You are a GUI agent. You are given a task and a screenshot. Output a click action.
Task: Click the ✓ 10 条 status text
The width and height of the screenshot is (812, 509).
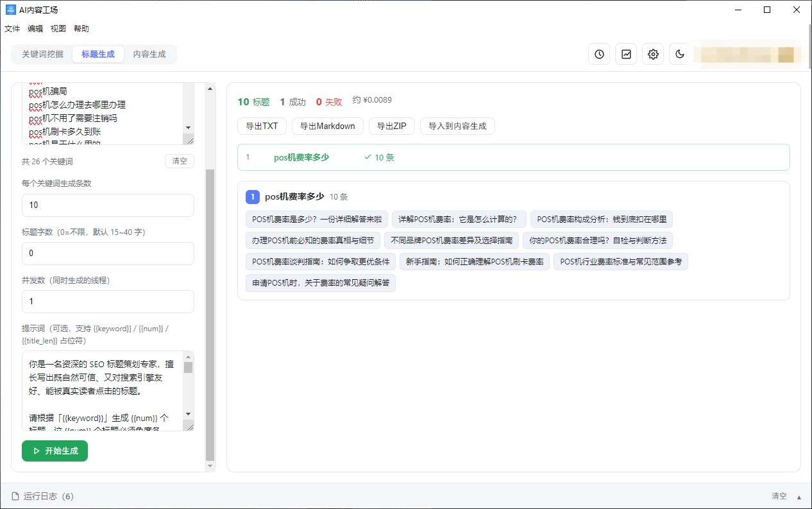tap(379, 157)
